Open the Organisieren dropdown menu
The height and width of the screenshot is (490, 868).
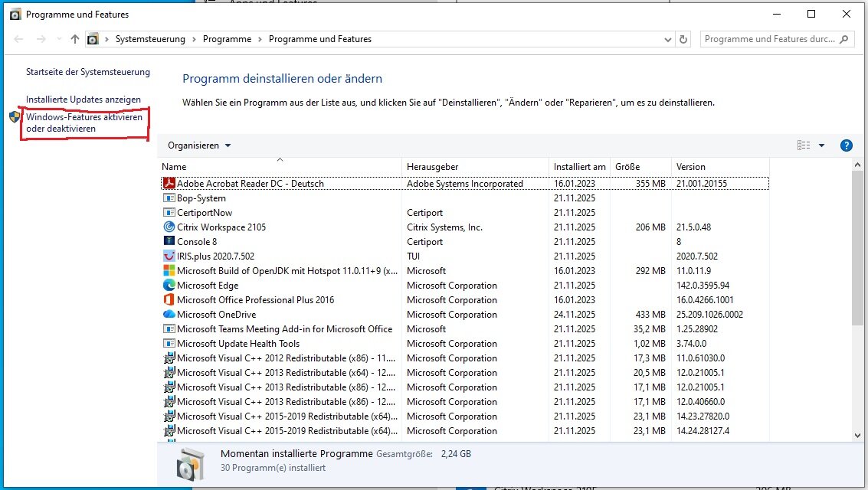pyautogui.click(x=199, y=145)
